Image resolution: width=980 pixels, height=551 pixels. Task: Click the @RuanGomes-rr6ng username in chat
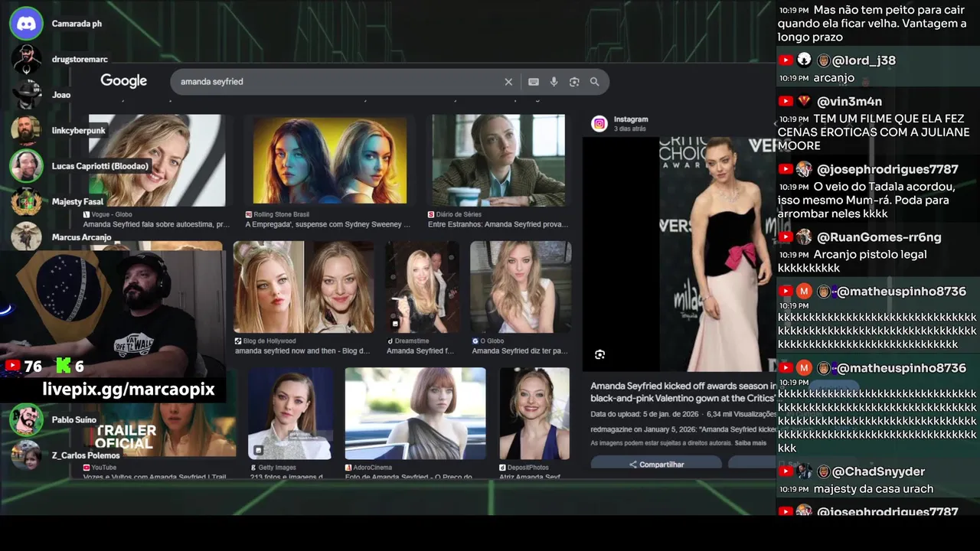tap(879, 237)
